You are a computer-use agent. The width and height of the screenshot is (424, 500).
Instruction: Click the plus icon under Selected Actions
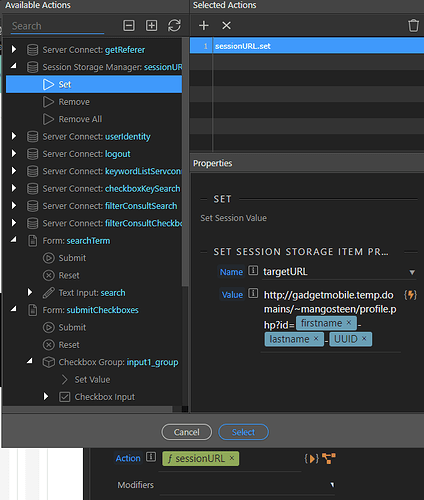click(204, 25)
